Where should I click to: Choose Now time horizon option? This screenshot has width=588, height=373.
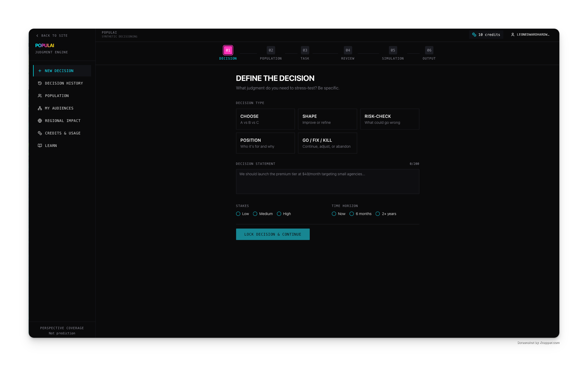(x=334, y=214)
